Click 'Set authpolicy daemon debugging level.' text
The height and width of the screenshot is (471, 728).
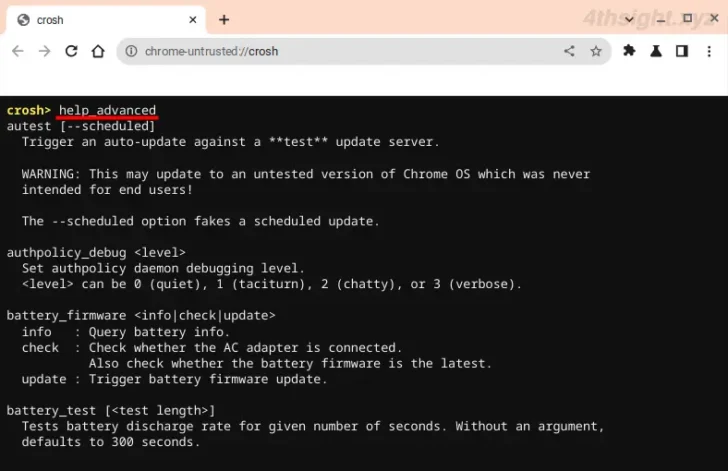(163, 268)
